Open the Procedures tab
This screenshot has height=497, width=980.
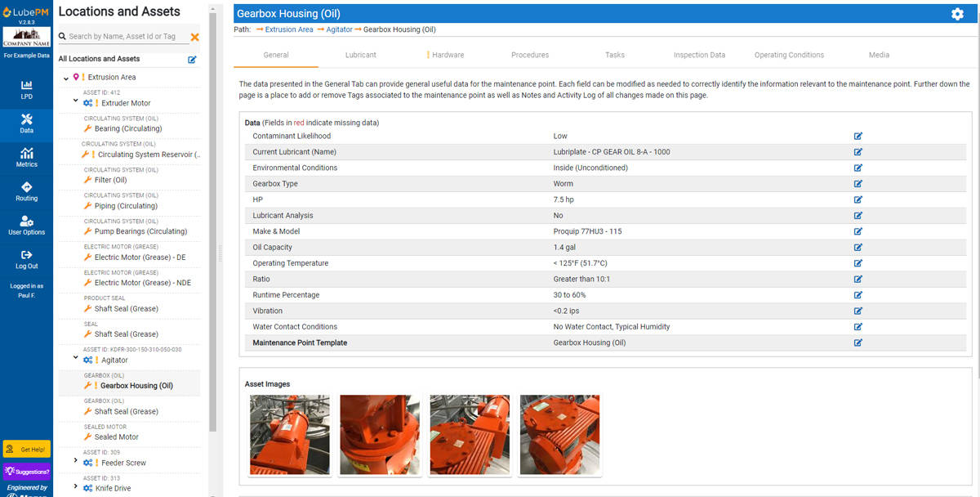click(530, 55)
